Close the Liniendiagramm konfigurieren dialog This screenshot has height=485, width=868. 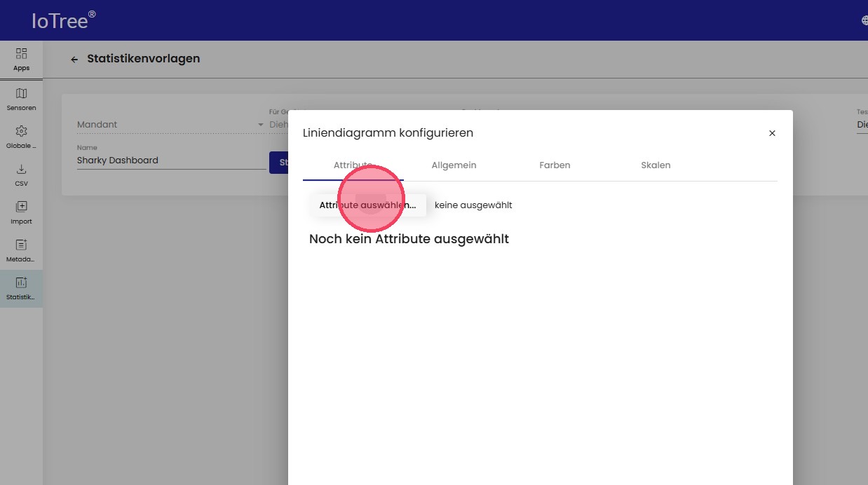(772, 133)
